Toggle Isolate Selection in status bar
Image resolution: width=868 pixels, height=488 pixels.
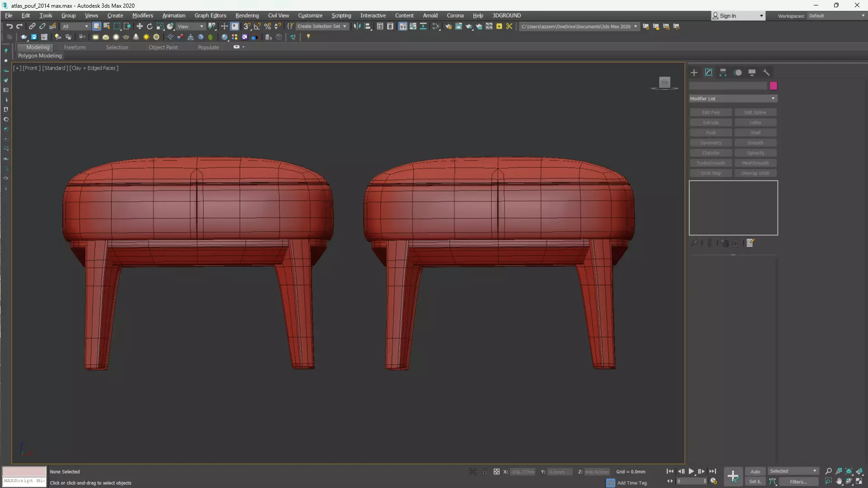[x=473, y=472]
